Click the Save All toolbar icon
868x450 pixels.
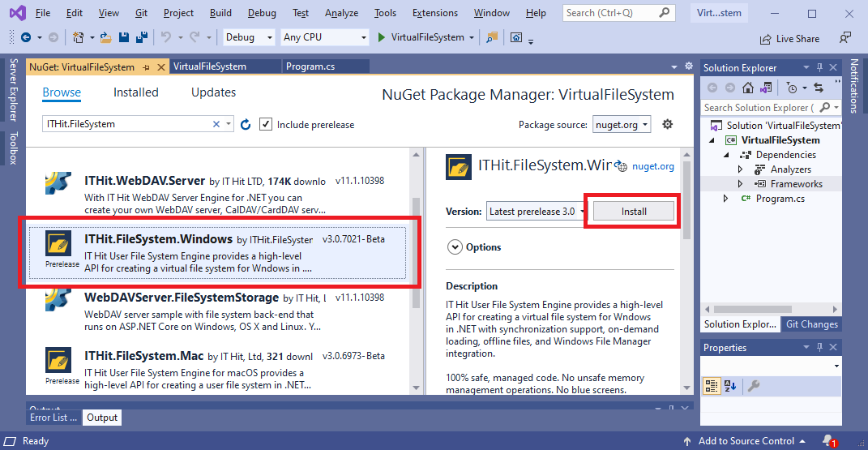coord(143,37)
